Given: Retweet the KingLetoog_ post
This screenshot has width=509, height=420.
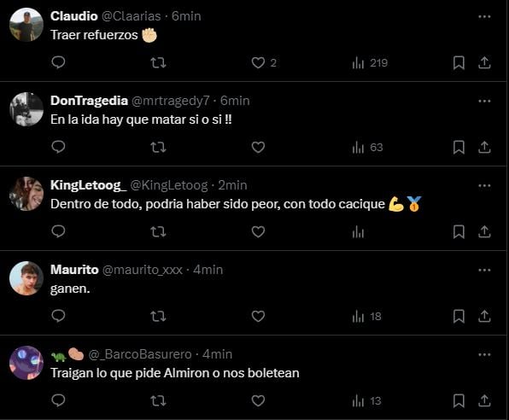Looking at the screenshot, I should click(158, 231).
